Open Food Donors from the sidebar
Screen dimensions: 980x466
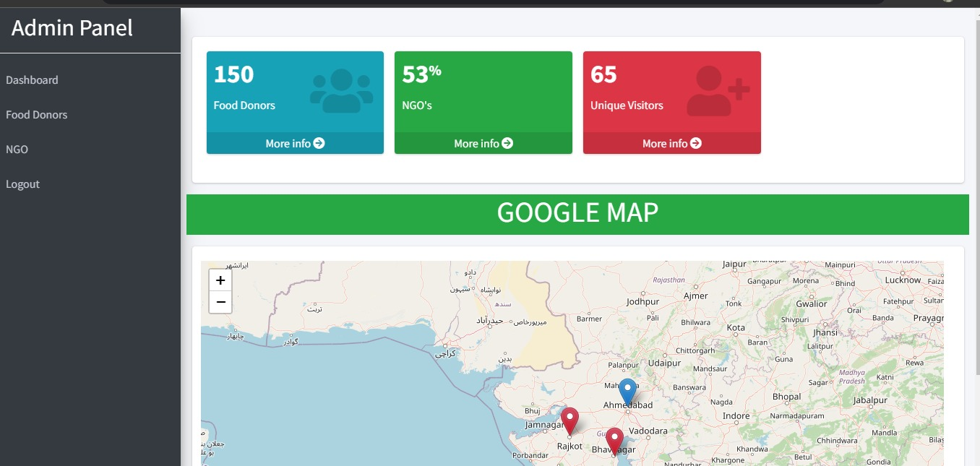36,114
